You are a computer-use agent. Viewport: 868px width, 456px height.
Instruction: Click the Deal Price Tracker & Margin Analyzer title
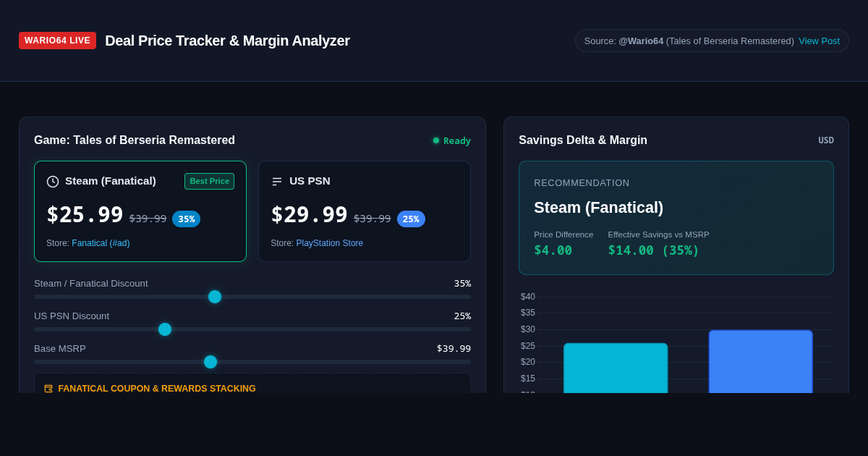pyautogui.click(x=227, y=41)
